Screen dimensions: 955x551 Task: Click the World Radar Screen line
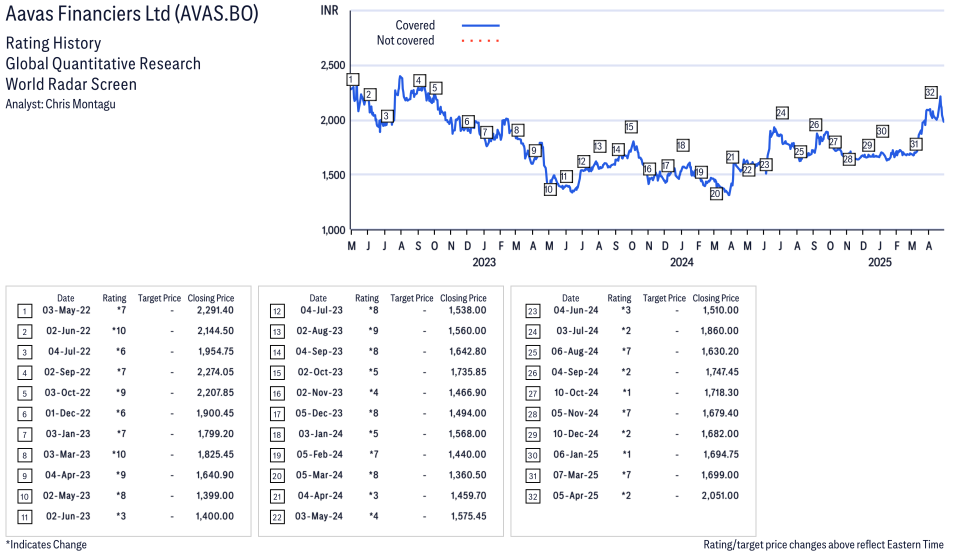[x=71, y=84]
